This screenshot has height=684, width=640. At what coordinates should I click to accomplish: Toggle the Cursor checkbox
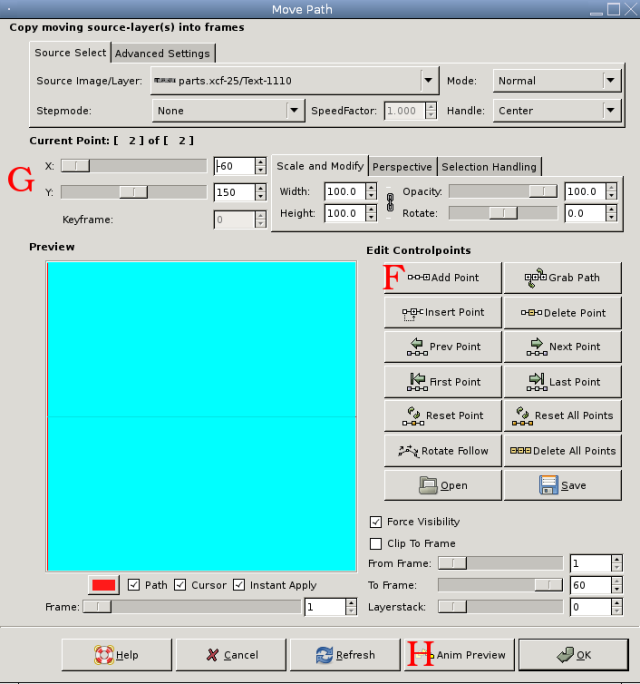point(180,585)
